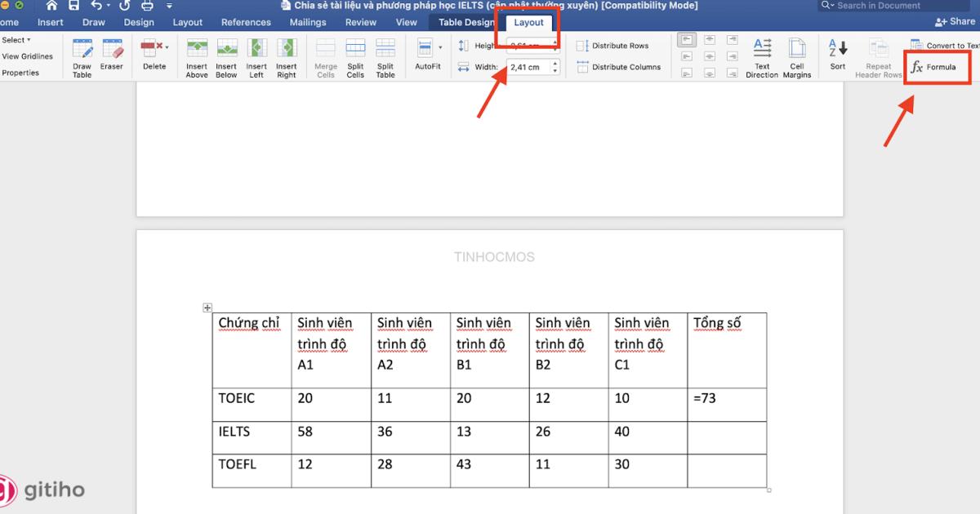Align cell text dead center
This screenshot has width=980, height=514.
click(x=710, y=56)
